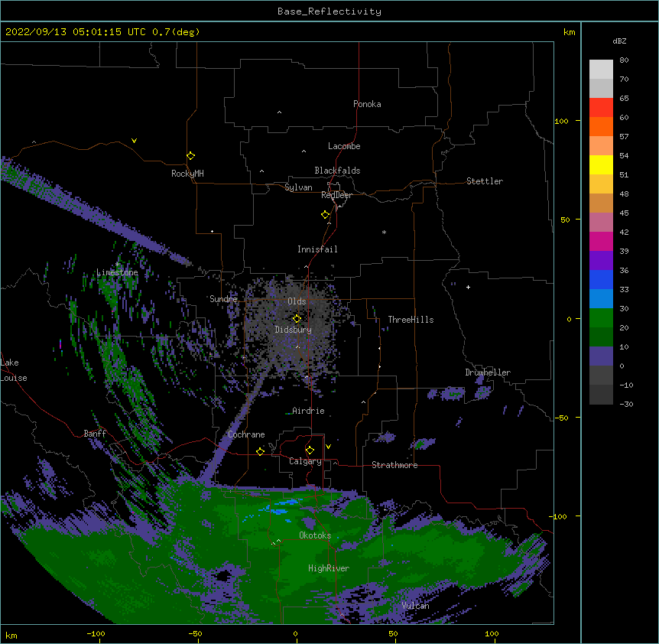659x644 pixels.
Task: Click the Drumheller city label
Action: point(488,372)
